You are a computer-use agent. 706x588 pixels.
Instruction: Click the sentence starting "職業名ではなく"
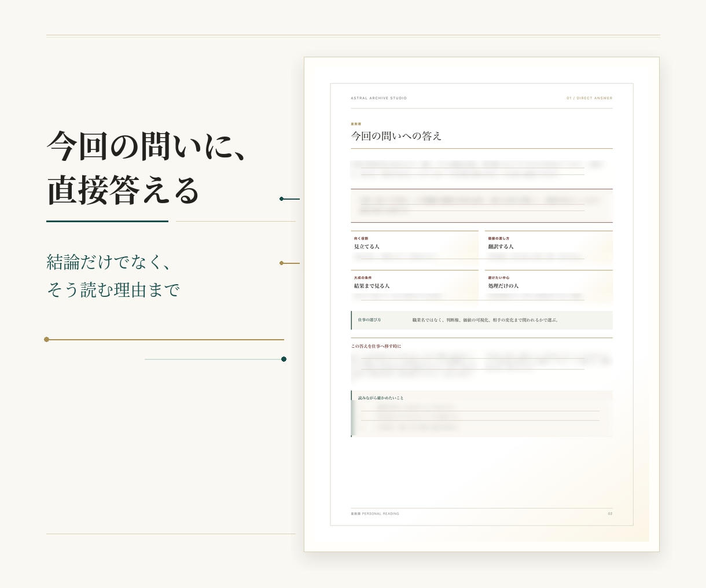tap(486, 320)
